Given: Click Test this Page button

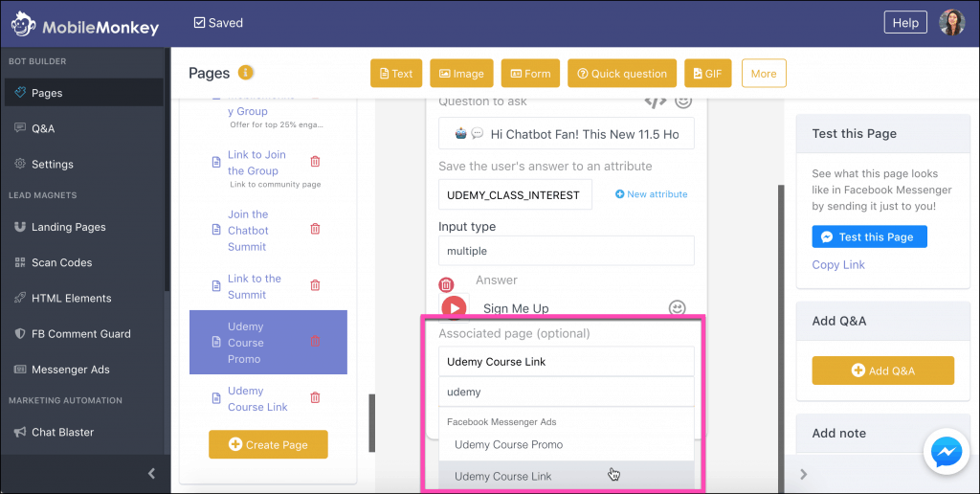Looking at the screenshot, I should point(869,237).
